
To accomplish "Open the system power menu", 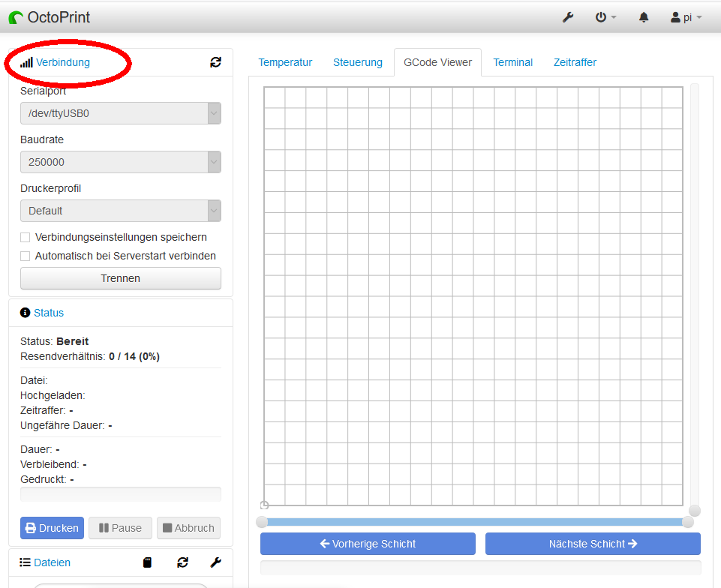I will point(605,17).
